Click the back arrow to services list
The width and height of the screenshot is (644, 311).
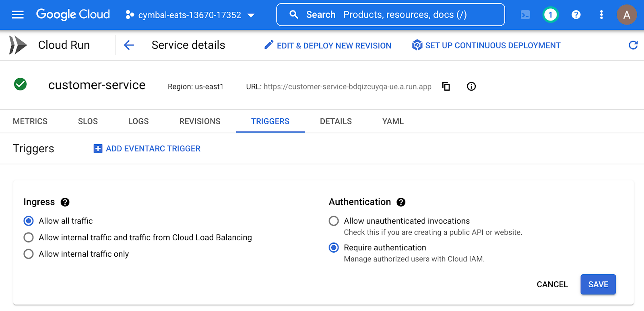(129, 45)
